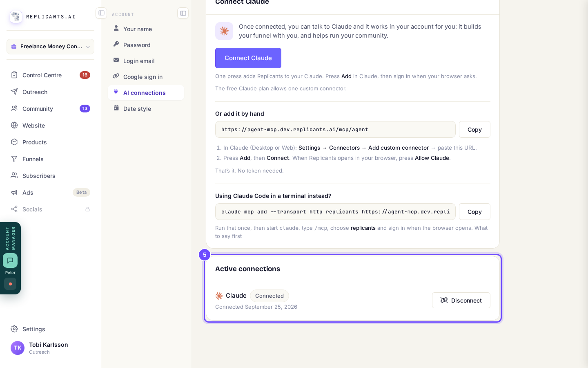Viewport: 588px width, 368px height.
Task: Open the Outreach paper-plane item
Action: tap(50, 92)
